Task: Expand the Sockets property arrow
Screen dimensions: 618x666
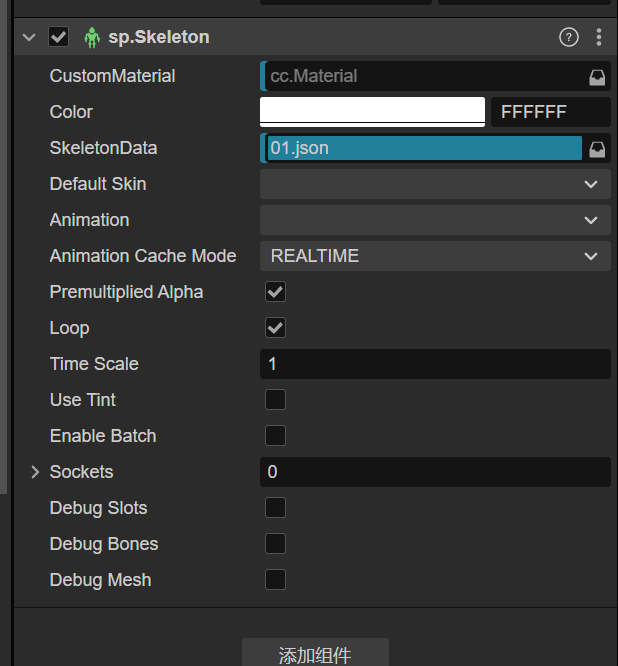Action: [35, 472]
